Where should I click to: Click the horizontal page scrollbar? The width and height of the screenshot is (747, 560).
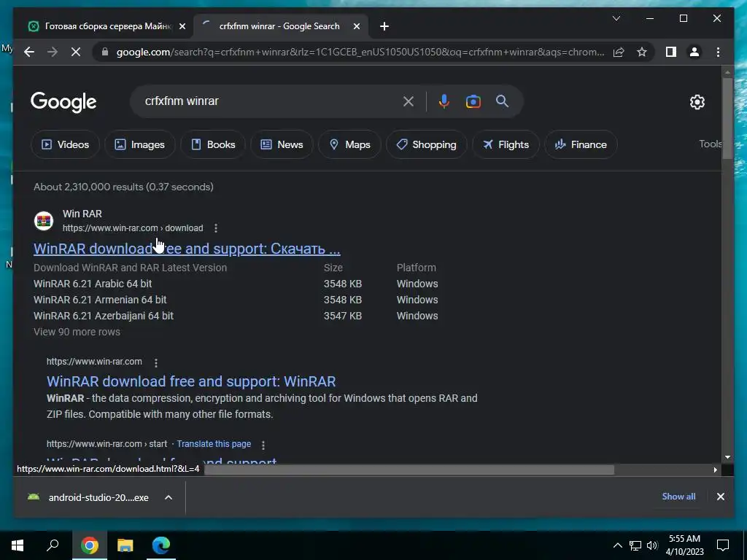pos(410,470)
